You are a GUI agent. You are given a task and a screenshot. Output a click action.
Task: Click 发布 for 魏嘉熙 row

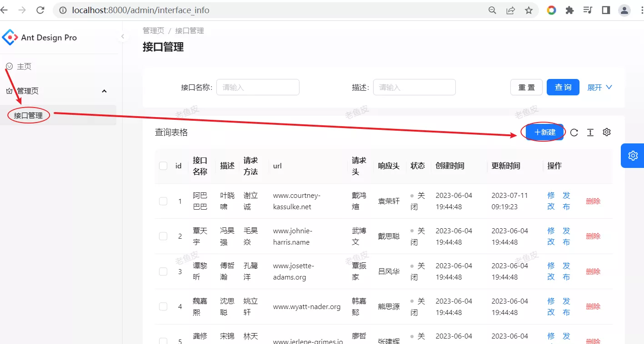coord(566,306)
